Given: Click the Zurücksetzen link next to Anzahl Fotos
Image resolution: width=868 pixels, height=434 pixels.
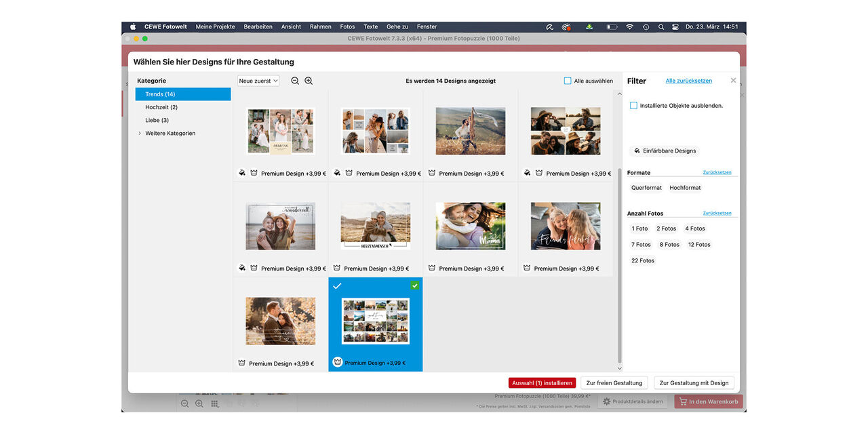Looking at the screenshot, I should click(x=717, y=213).
